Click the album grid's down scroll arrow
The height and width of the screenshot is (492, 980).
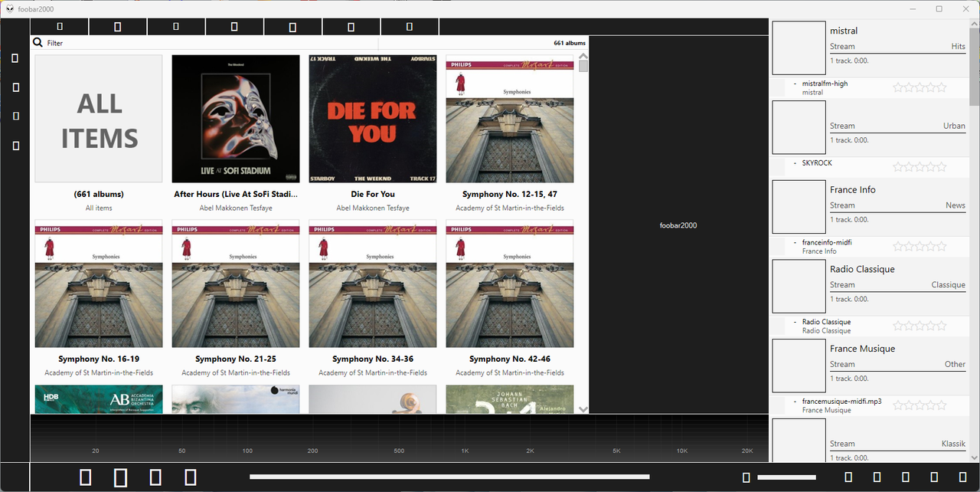583,409
